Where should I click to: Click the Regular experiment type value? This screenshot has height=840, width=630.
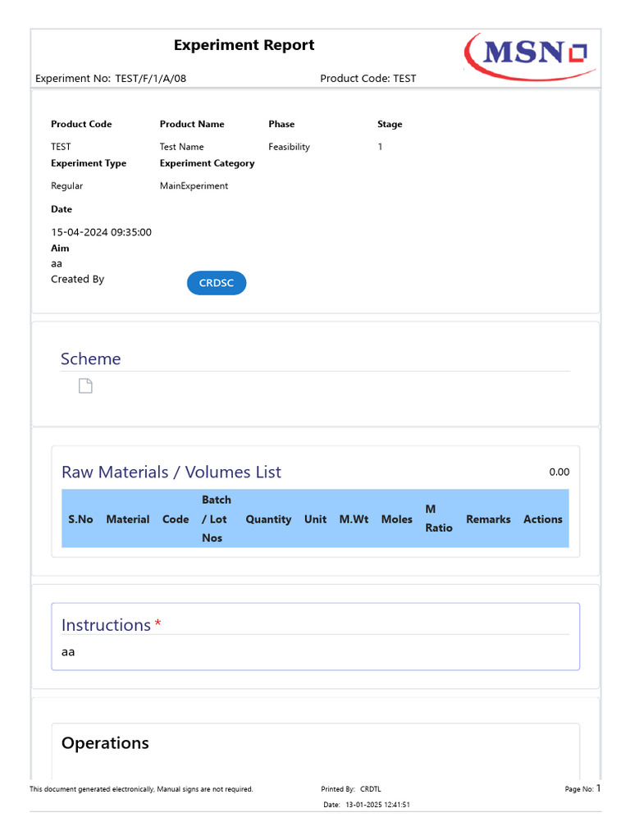67,186
